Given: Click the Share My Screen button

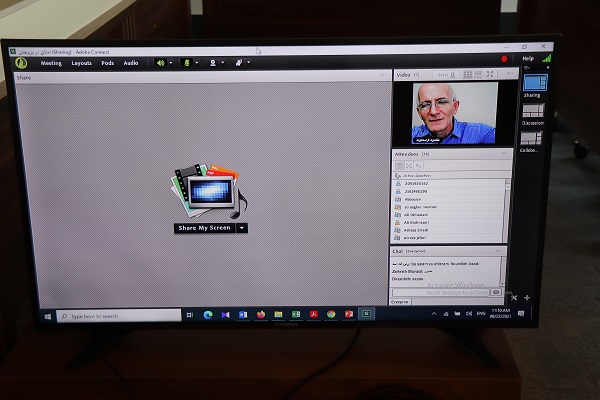Looking at the screenshot, I should point(204,228).
